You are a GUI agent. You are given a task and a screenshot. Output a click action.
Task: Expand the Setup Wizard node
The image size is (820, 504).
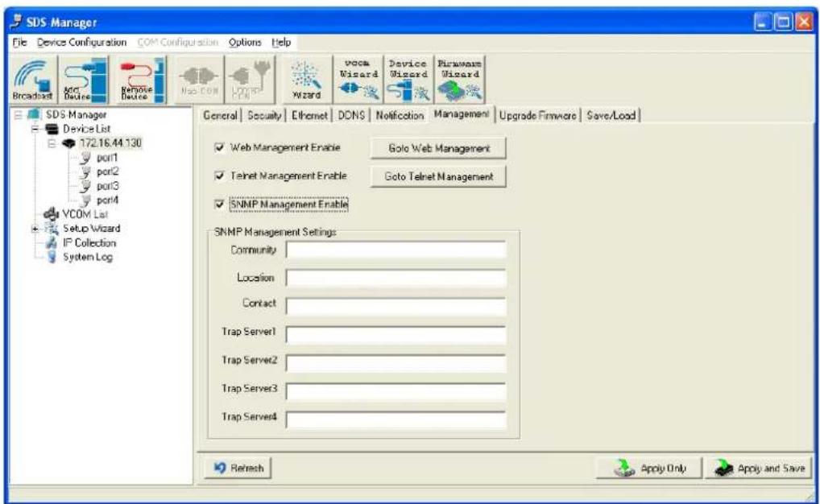35,229
